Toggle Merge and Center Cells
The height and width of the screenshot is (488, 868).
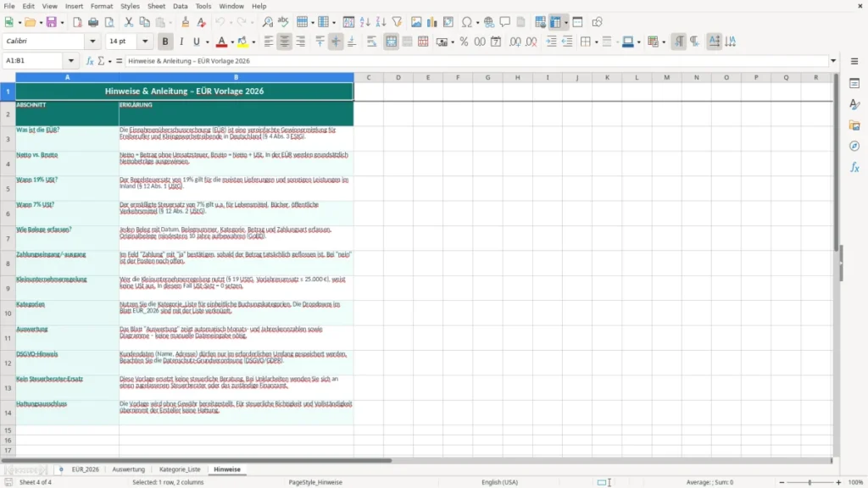(x=392, y=42)
